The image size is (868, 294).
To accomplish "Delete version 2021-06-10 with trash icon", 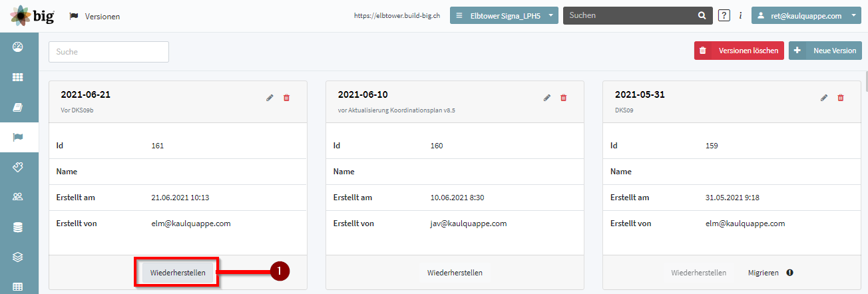I will click(564, 98).
